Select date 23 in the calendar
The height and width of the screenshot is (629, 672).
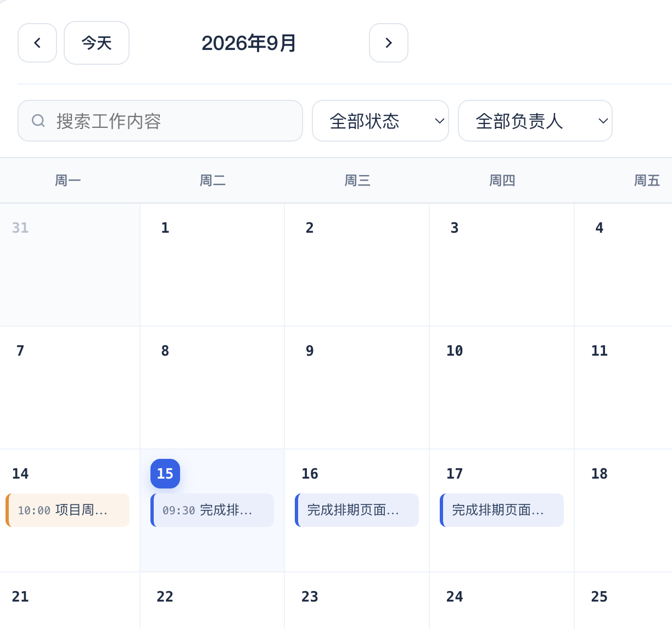click(x=310, y=597)
